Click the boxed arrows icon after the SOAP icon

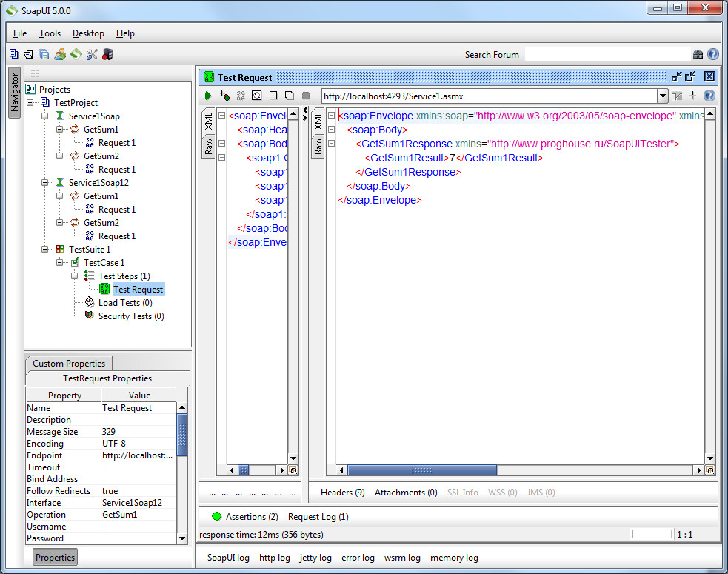click(257, 96)
